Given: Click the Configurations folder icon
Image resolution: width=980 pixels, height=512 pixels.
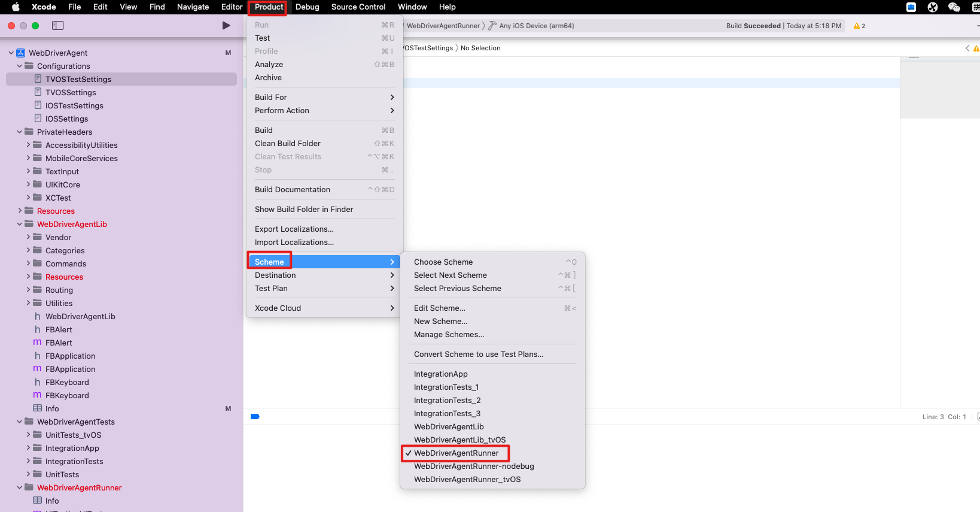Looking at the screenshot, I should pos(29,66).
